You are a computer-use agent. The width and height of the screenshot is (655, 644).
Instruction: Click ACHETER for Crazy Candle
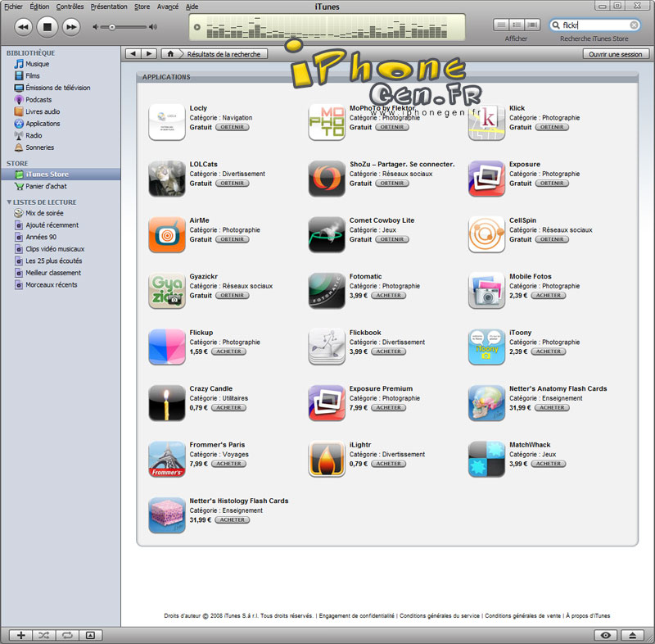point(228,408)
